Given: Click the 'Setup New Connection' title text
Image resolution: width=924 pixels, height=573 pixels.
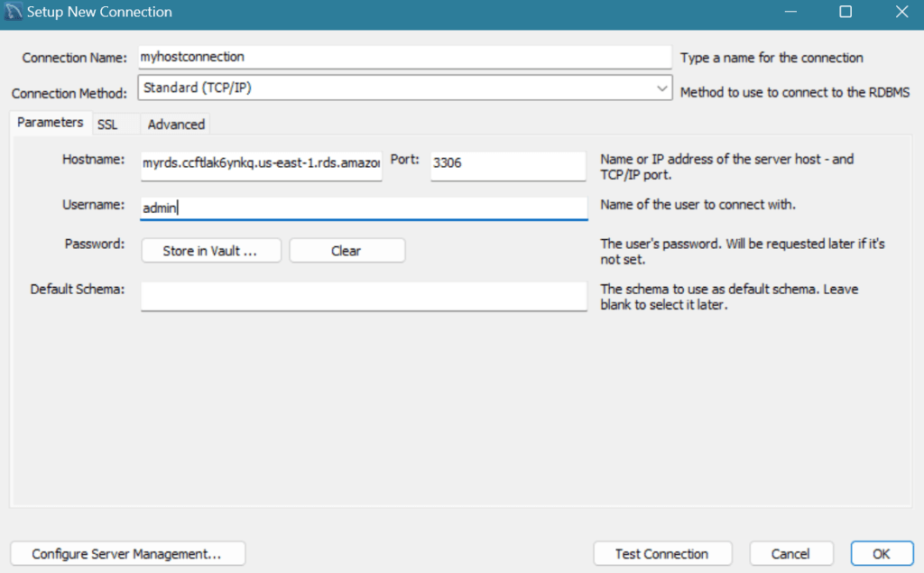Looking at the screenshot, I should pos(99,12).
